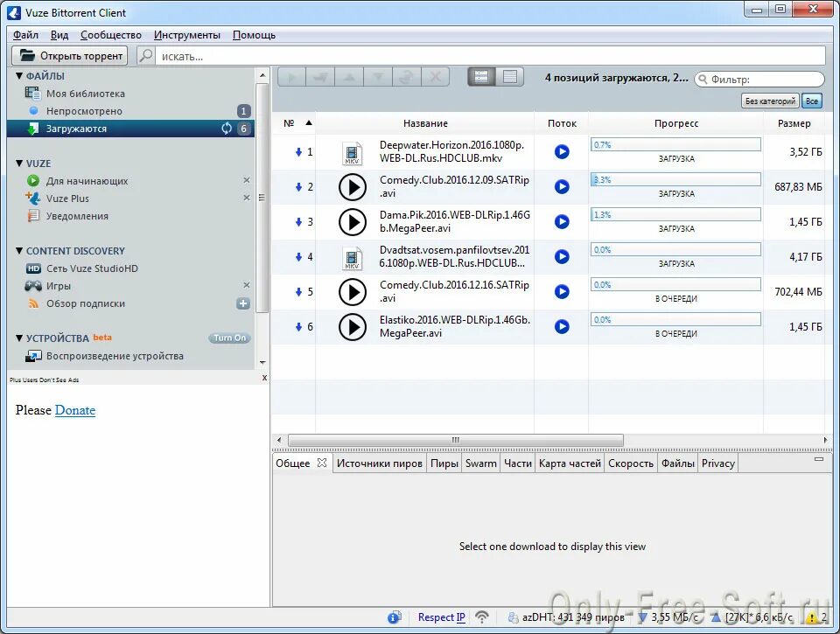Click the stream play icon for Dvadtsat.vosem.panfilovtsev row
The image size is (840, 634).
[x=562, y=256]
